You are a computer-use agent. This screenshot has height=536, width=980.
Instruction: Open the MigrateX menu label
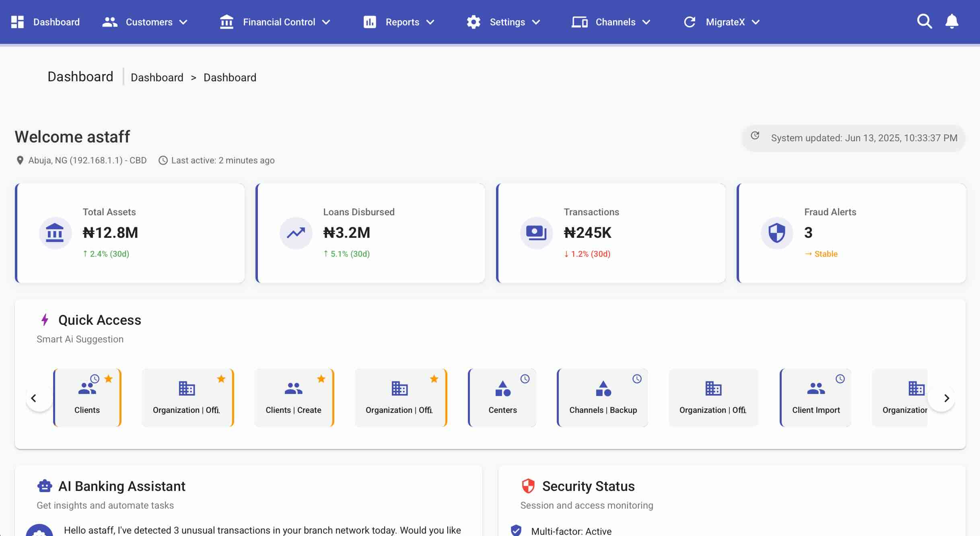(x=725, y=22)
